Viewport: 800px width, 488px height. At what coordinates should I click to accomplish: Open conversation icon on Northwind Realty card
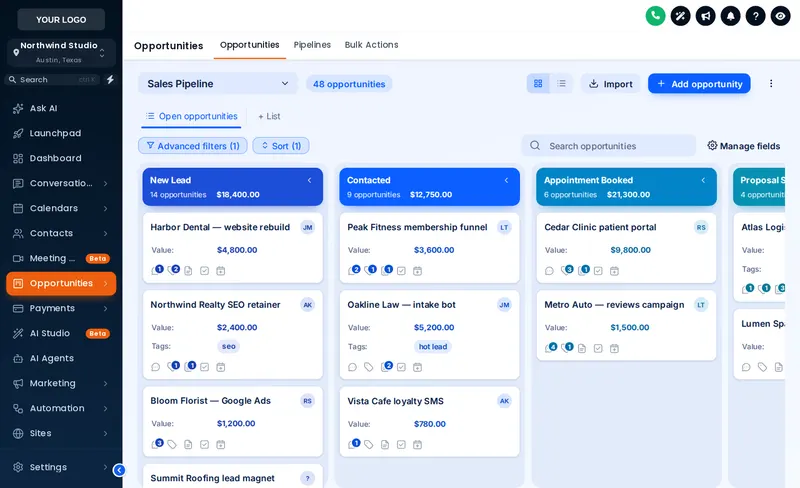tap(156, 367)
